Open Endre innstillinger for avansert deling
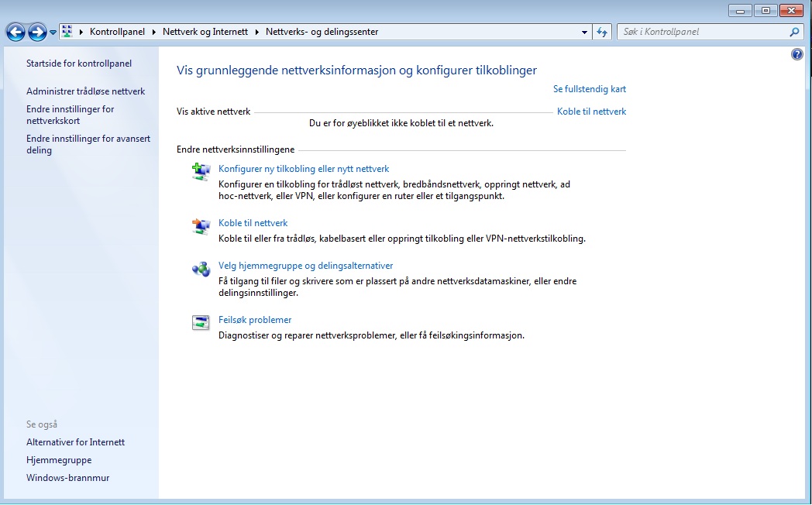Screen dimensions: 812x505 click(88, 144)
